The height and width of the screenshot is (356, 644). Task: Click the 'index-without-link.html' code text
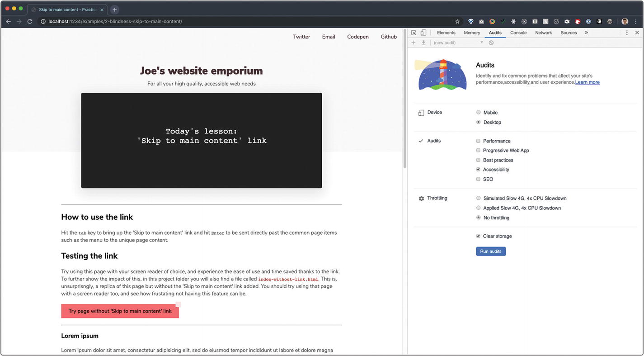click(288, 279)
